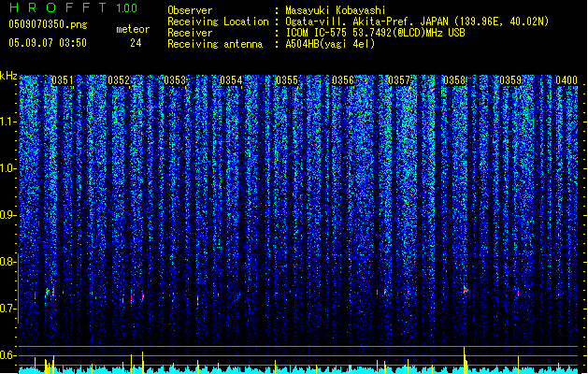Click the 0400 time marker
The height and width of the screenshot is (374, 588).
point(566,80)
